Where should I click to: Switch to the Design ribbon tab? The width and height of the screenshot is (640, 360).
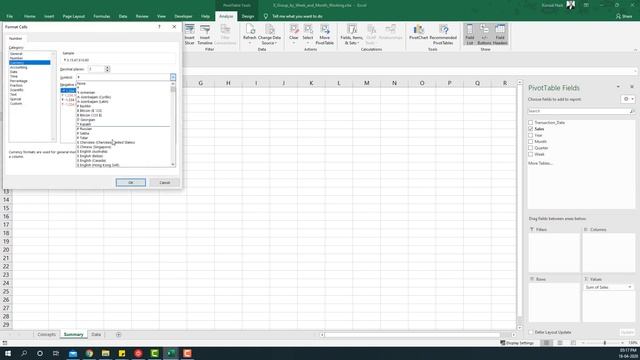248,16
